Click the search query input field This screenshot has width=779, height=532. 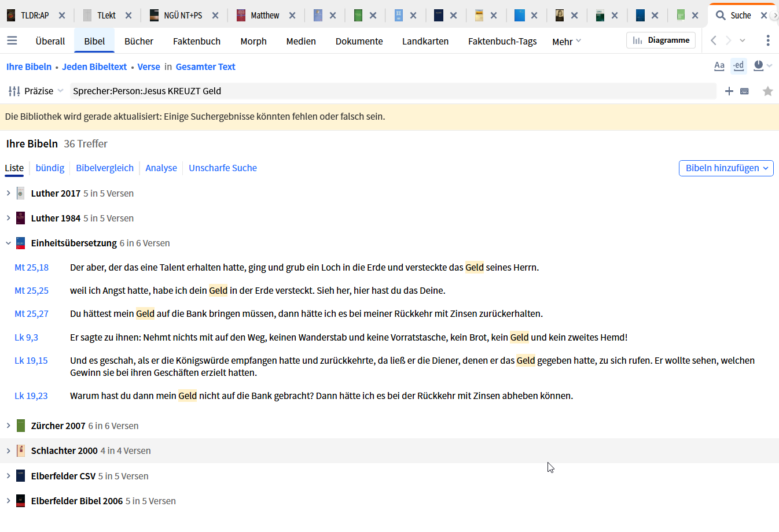click(393, 91)
